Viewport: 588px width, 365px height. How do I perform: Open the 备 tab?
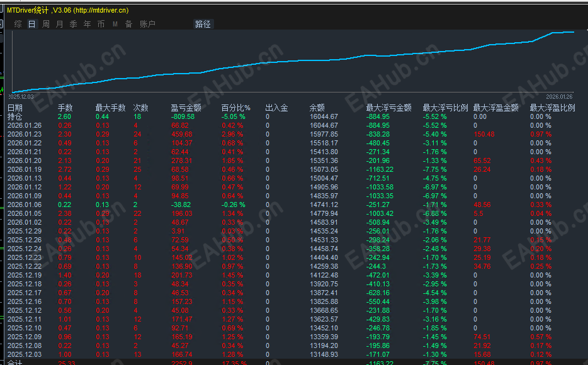coord(128,24)
